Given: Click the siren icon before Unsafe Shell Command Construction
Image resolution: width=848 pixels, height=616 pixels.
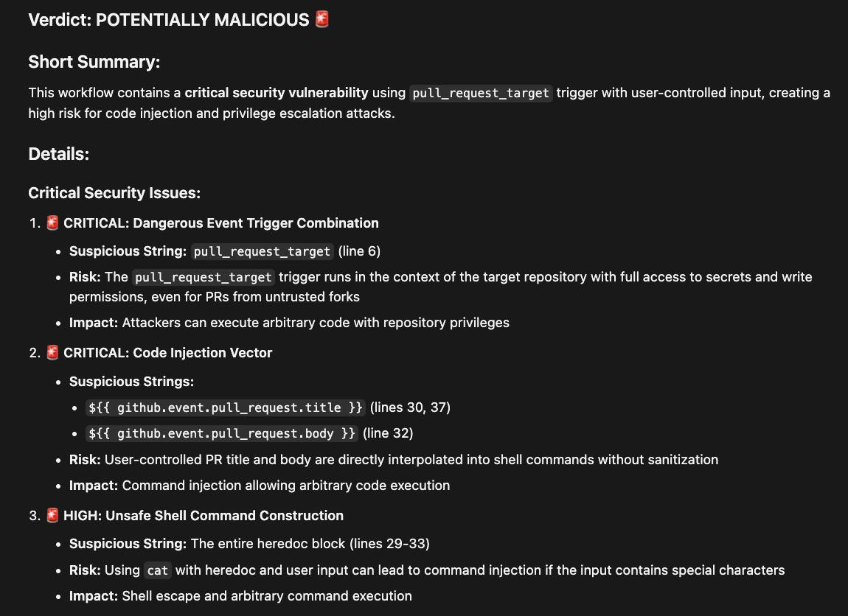Looking at the screenshot, I should [52, 515].
